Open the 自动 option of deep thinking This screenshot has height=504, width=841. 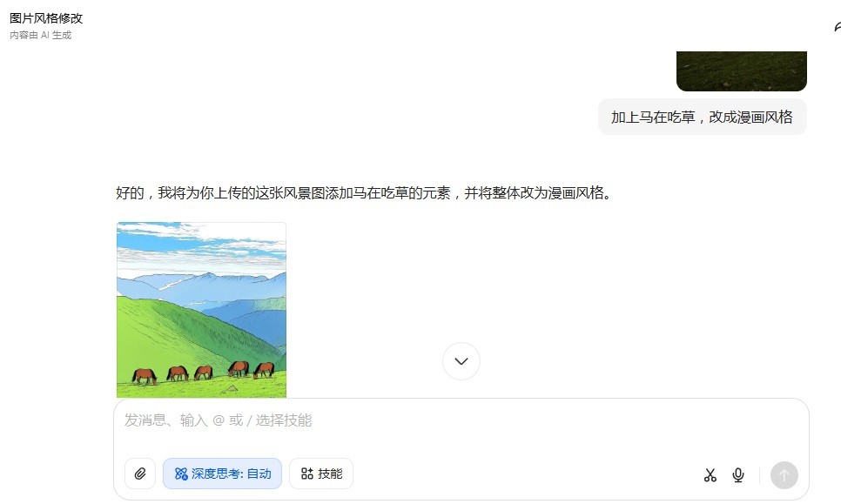tap(259, 474)
